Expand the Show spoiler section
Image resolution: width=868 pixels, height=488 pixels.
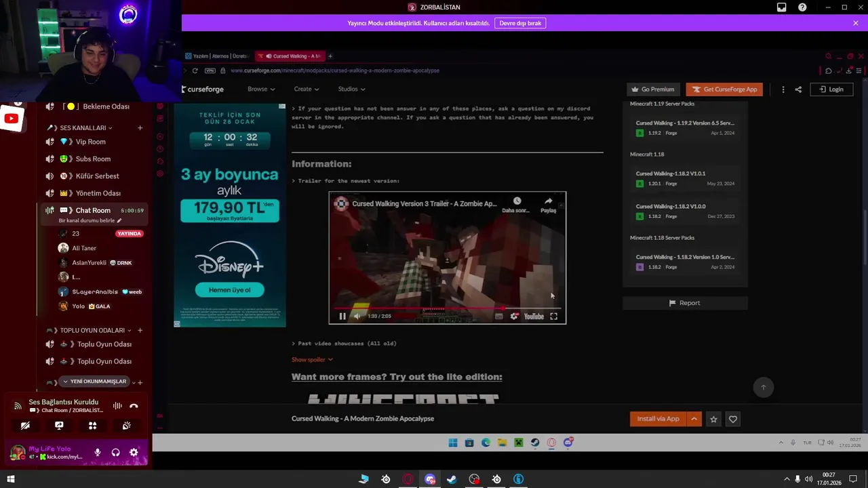click(312, 359)
